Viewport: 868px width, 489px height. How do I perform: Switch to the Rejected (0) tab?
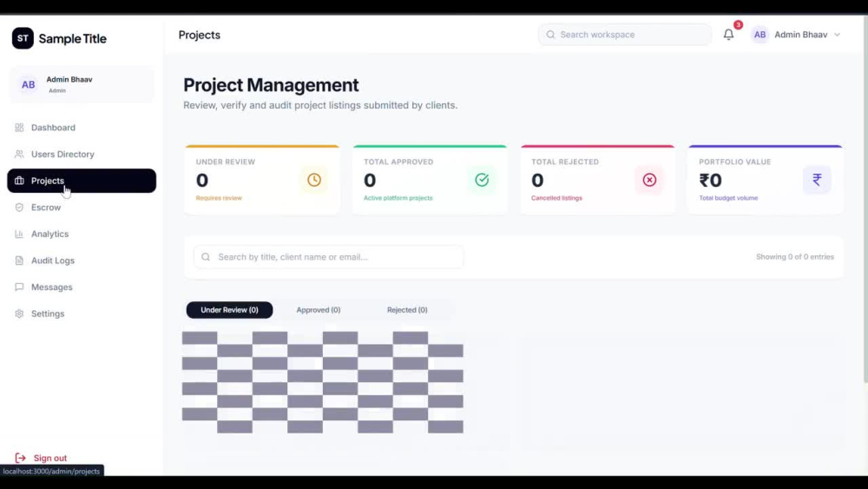coord(407,310)
